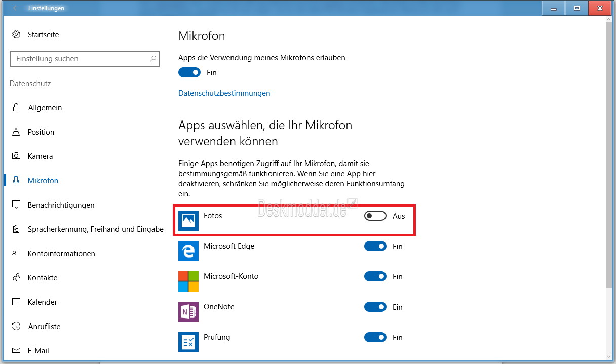616x364 pixels.
Task: Click the Kamera camera icon in sidebar
Action: (x=16, y=156)
